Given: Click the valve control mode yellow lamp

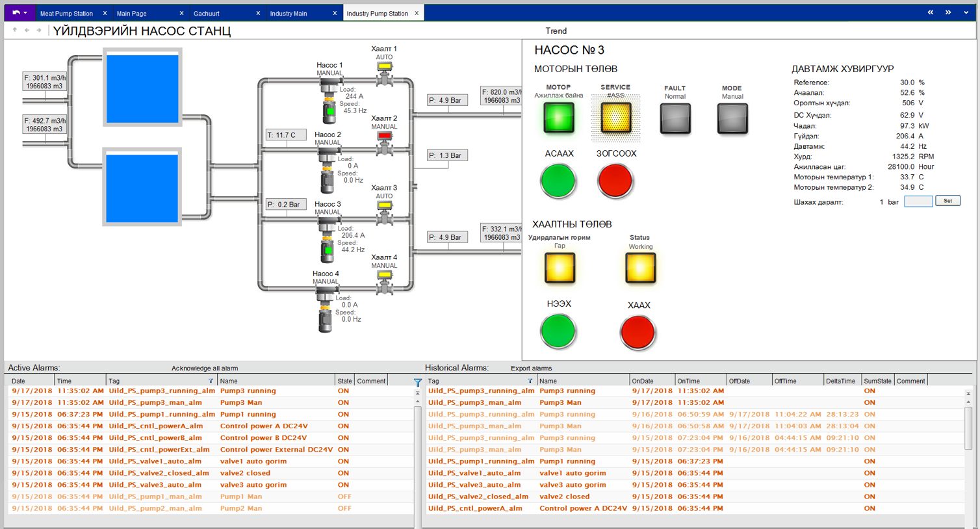Looking at the screenshot, I should [560, 268].
